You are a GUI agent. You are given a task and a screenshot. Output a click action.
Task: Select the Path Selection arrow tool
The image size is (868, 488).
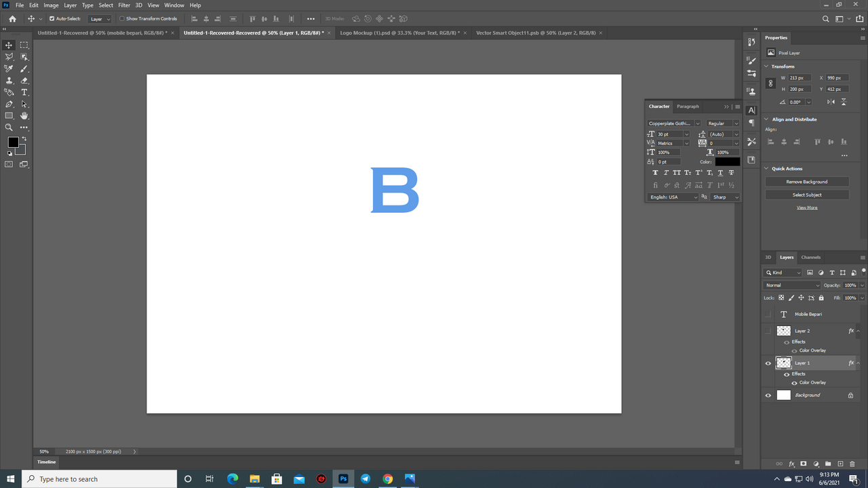click(24, 104)
